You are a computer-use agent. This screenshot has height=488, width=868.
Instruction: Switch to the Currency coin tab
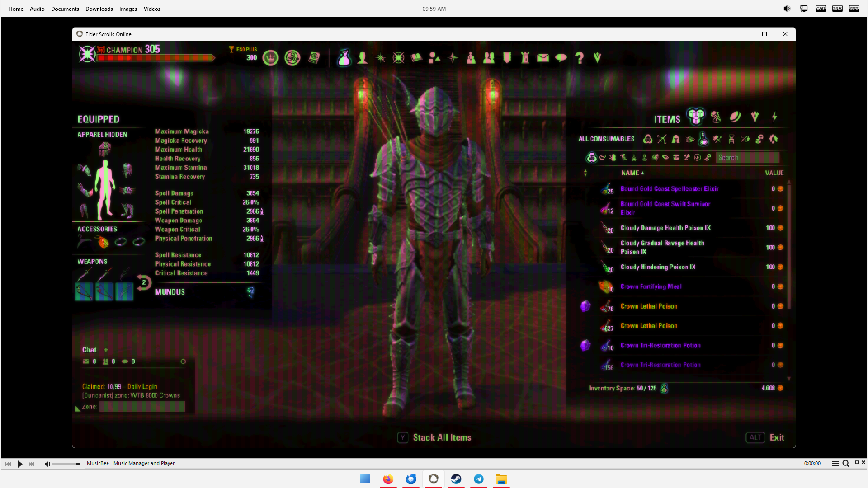click(x=736, y=117)
